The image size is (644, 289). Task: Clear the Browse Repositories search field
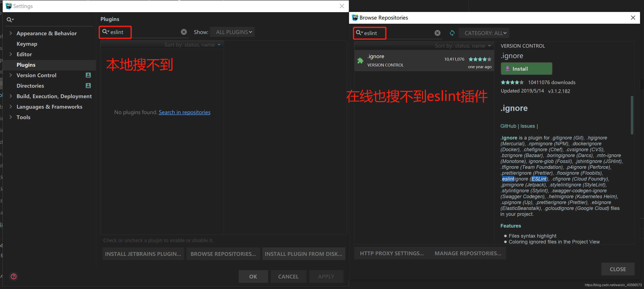coord(437,33)
